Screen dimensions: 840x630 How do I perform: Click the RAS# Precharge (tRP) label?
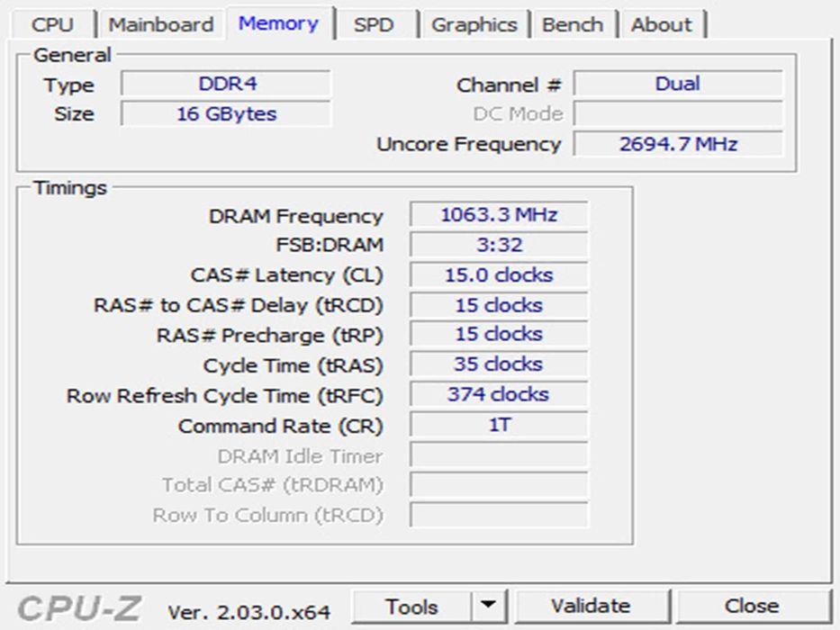(x=270, y=336)
